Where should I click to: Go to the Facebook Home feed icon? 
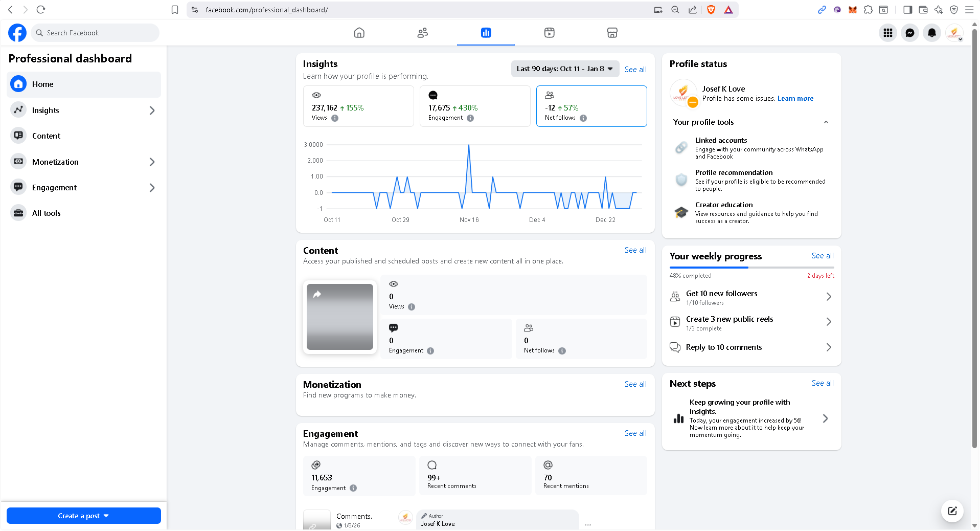pos(359,33)
